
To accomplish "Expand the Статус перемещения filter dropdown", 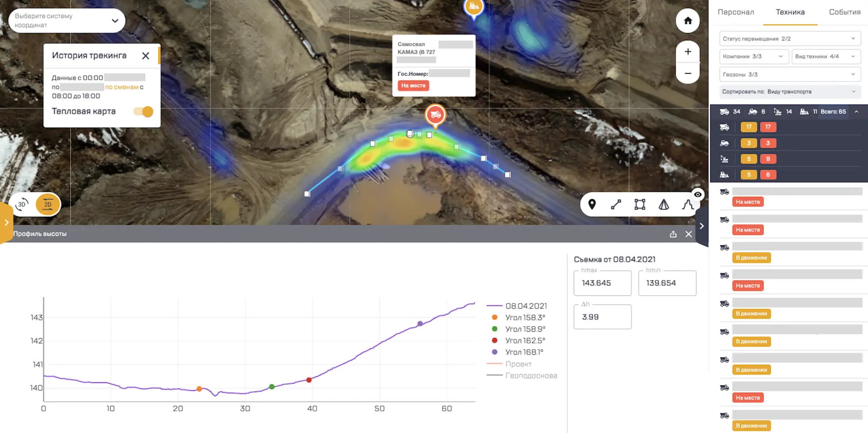I will 789,38.
